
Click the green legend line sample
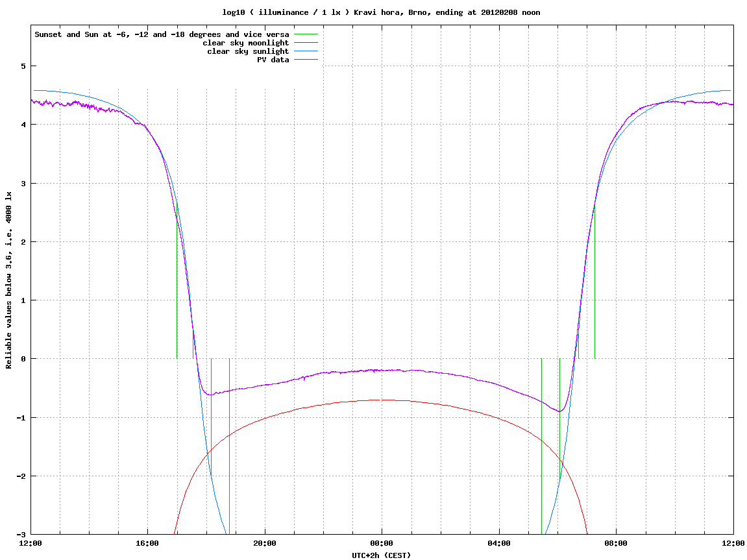306,34
